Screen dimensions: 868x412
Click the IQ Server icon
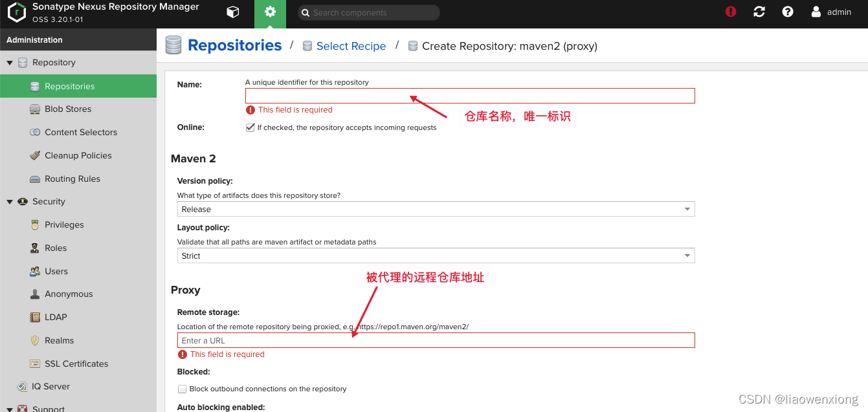(x=23, y=387)
